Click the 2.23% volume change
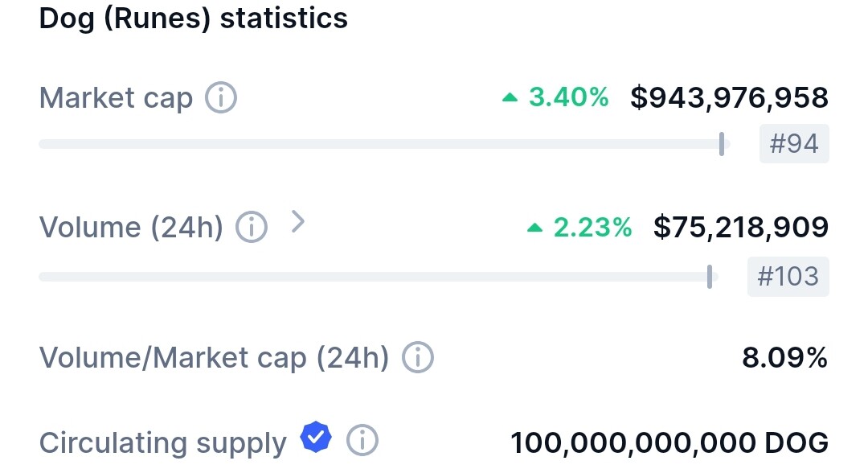 (x=593, y=228)
